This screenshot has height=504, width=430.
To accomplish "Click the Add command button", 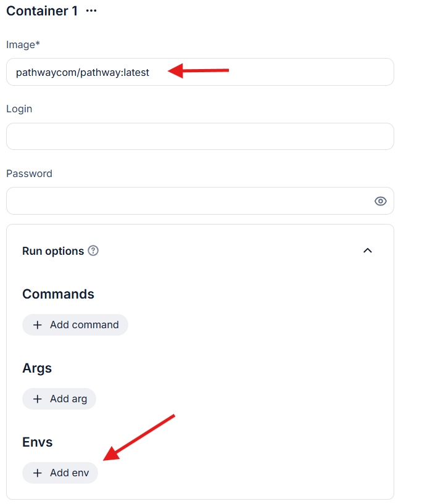I will click(x=75, y=324).
